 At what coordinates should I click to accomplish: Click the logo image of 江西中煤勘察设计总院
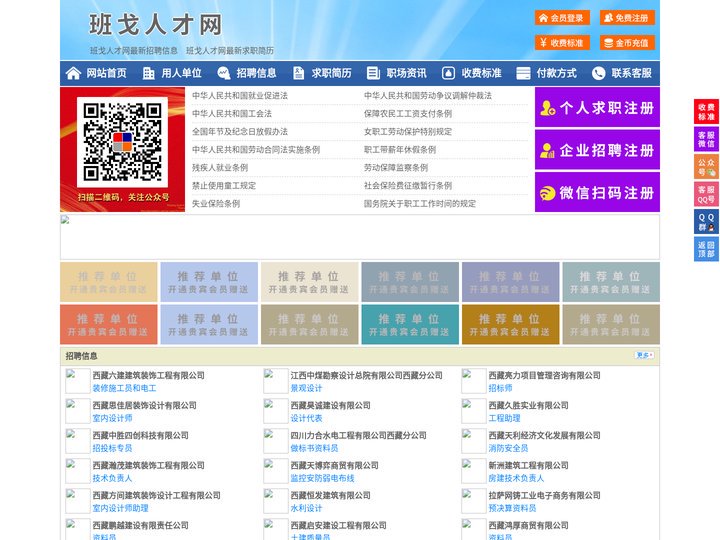(x=276, y=381)
